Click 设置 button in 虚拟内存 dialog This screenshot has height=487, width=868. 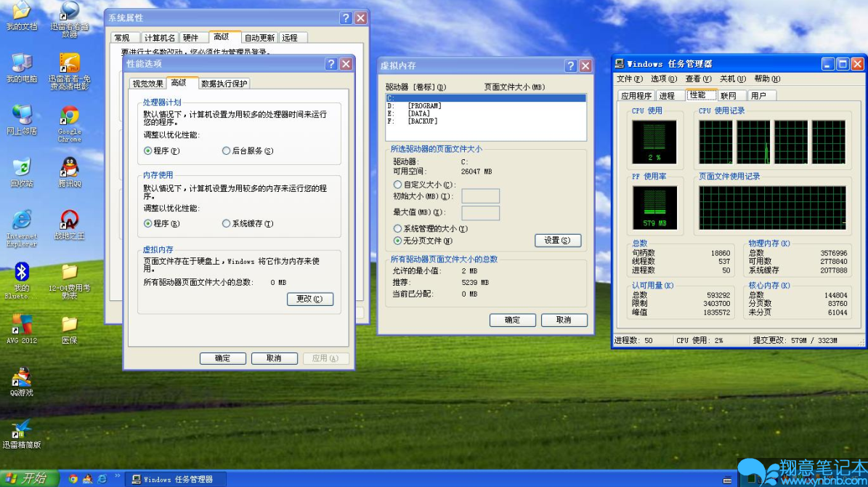tap(557, 240)
